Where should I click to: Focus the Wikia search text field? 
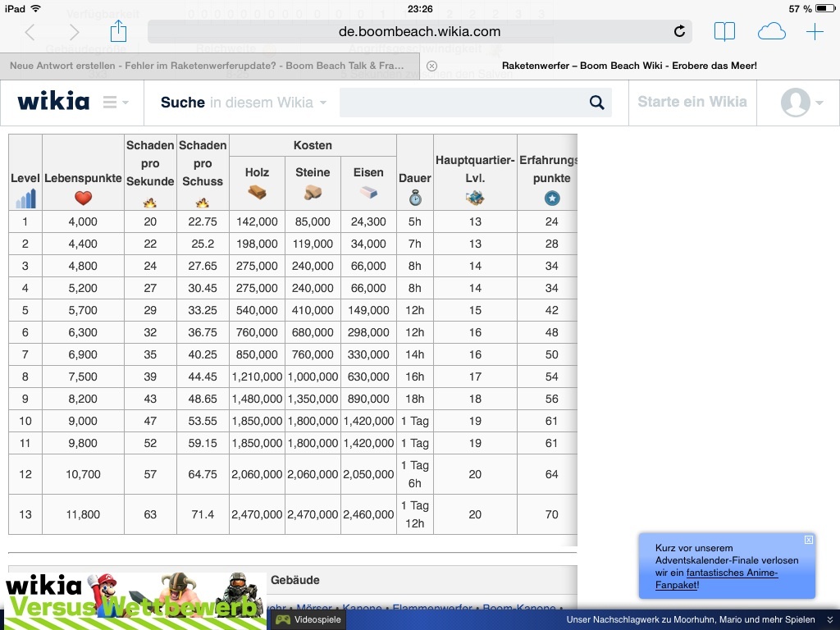pyautogui.click(x=459, y=103)
